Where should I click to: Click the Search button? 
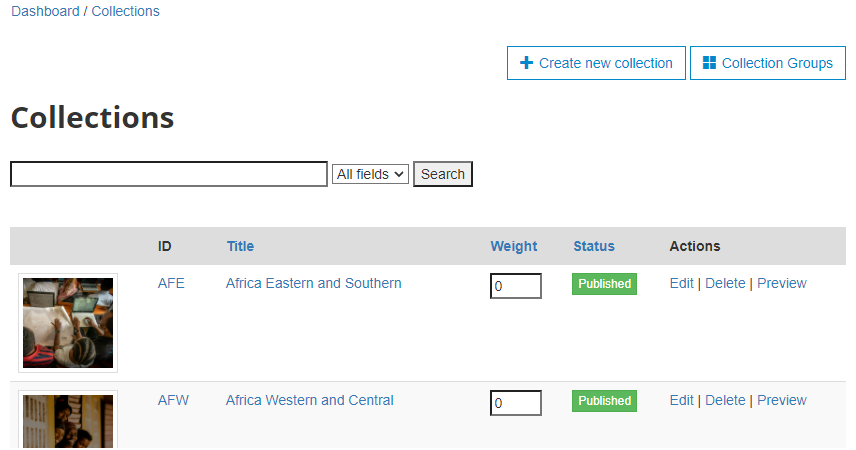click(443, 174)
